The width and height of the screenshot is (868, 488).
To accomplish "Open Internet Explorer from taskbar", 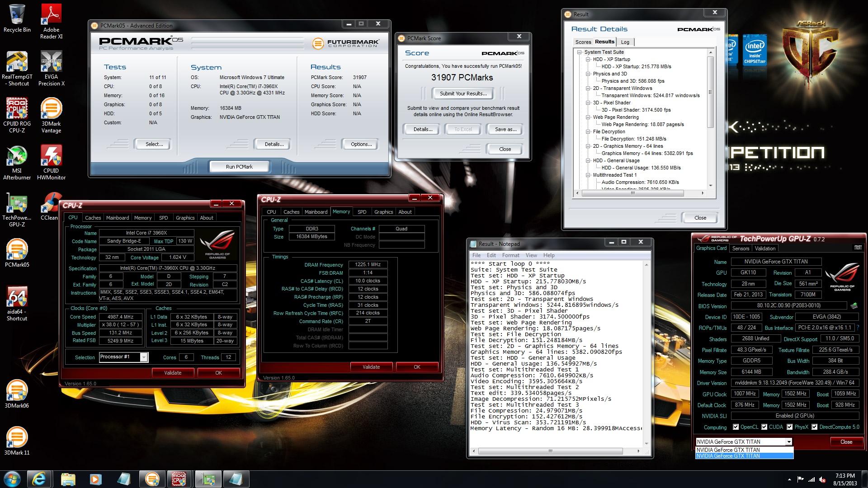I will coord(38,479).
